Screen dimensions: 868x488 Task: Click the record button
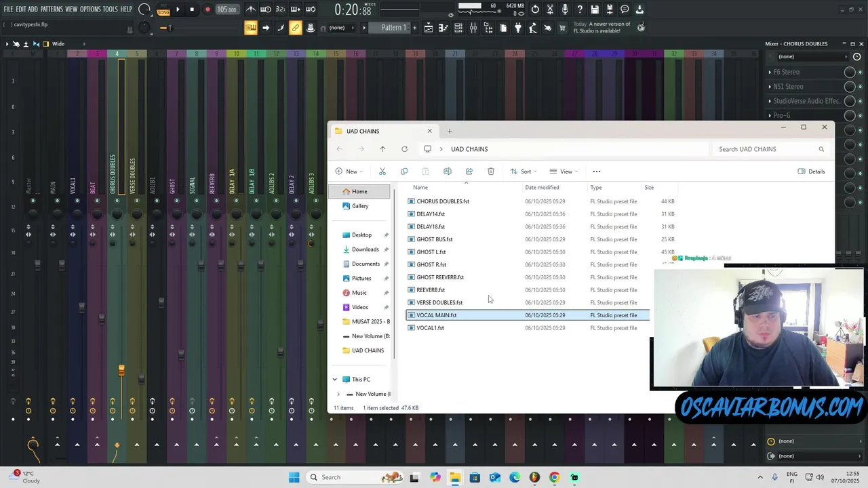(208, 9)
